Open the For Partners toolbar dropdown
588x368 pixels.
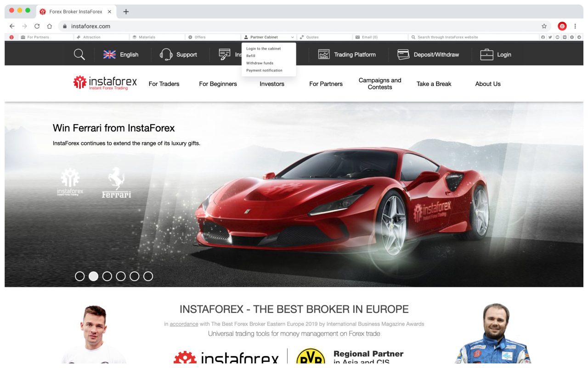(46, 37)
